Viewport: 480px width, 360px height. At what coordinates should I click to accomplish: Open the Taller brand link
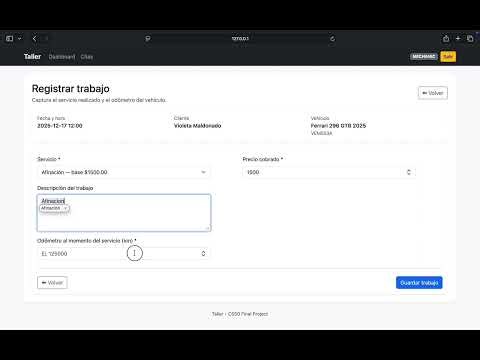point(32,57)
